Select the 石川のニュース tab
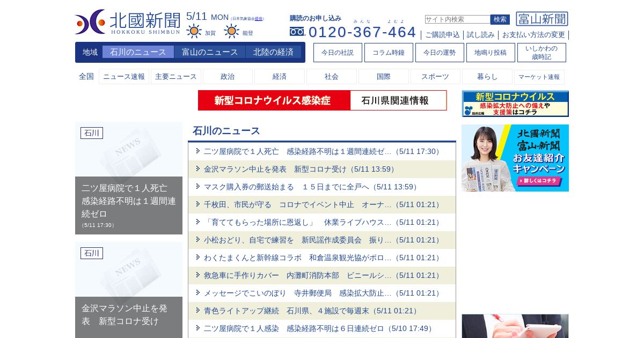 point(138,52)
